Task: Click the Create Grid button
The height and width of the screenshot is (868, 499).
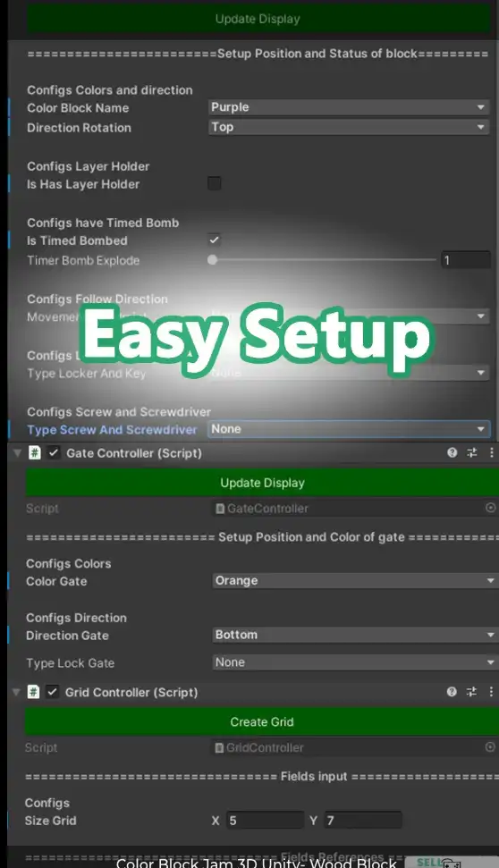Action: click(262, 721)
